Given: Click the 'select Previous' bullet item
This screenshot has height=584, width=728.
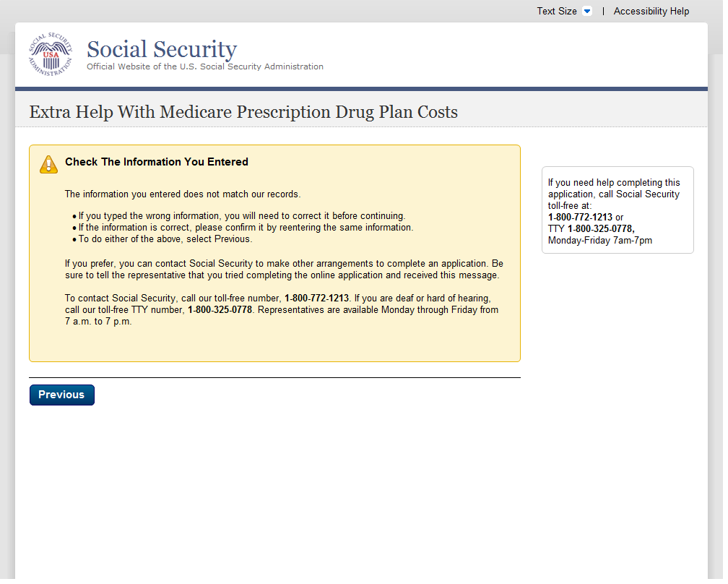Looking at the screenshot, I should 165,239.
